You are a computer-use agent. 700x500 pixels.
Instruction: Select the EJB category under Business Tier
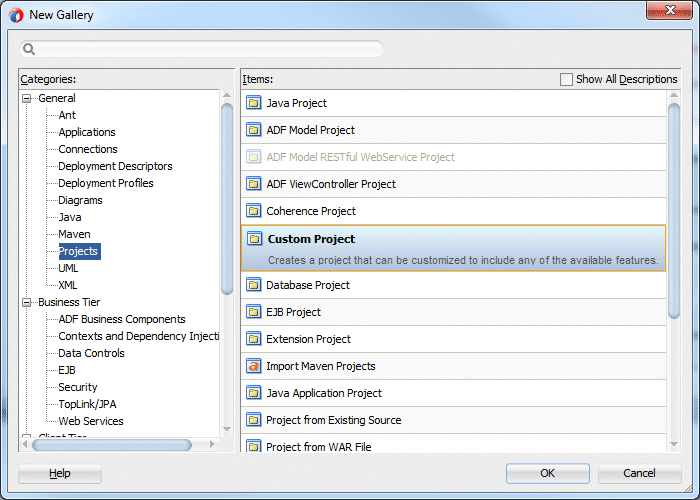[x=67, y=370]
